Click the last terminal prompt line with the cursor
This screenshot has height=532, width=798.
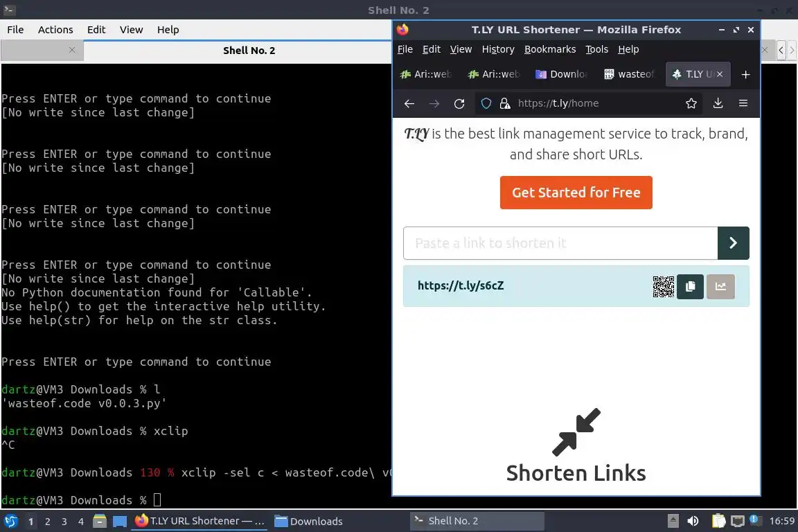82,500
